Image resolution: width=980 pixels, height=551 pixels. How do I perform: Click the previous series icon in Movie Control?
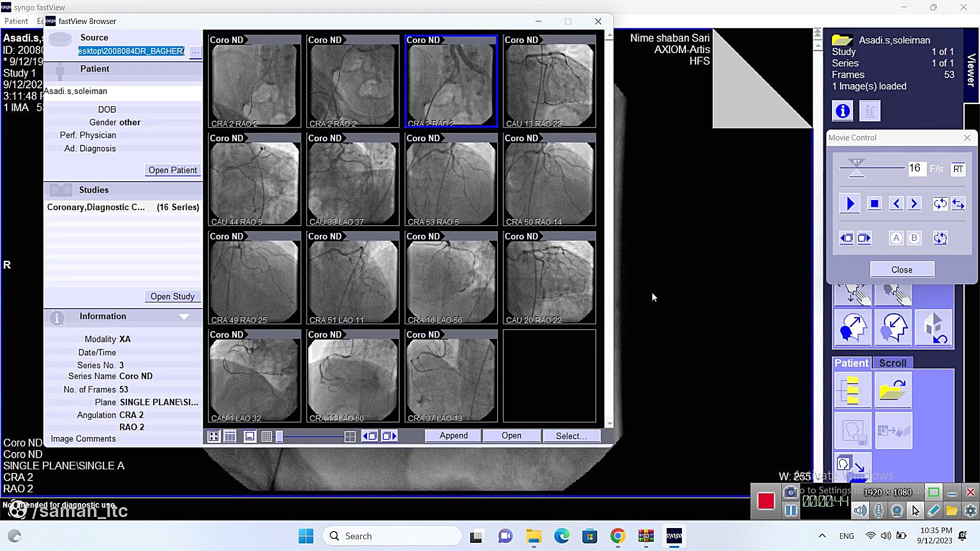point(846,238)
